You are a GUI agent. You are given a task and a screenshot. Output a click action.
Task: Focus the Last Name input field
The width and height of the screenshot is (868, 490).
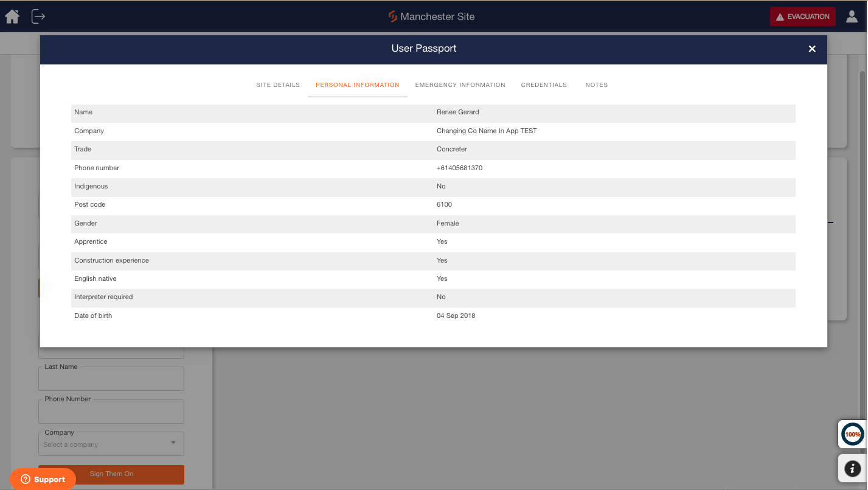point(111,379)
